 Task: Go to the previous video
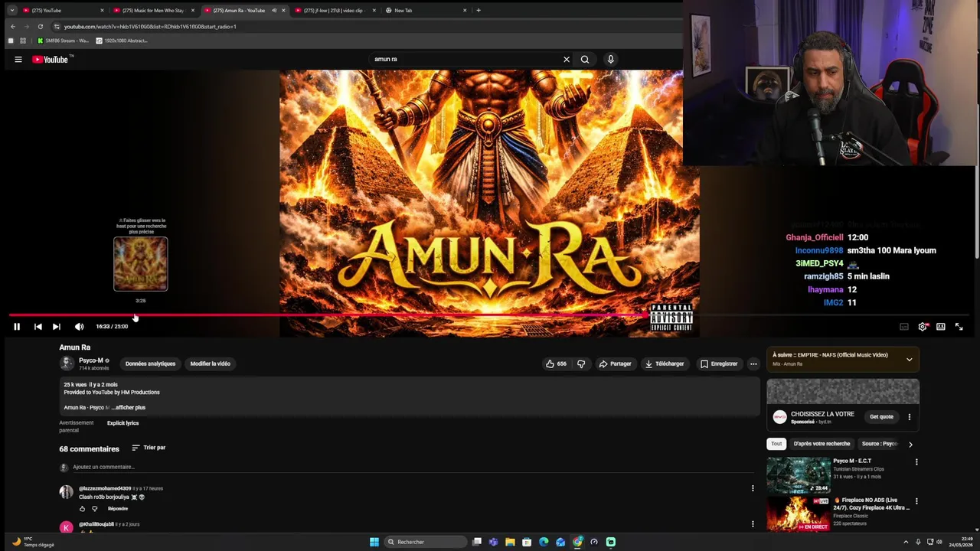coord(38,327)
